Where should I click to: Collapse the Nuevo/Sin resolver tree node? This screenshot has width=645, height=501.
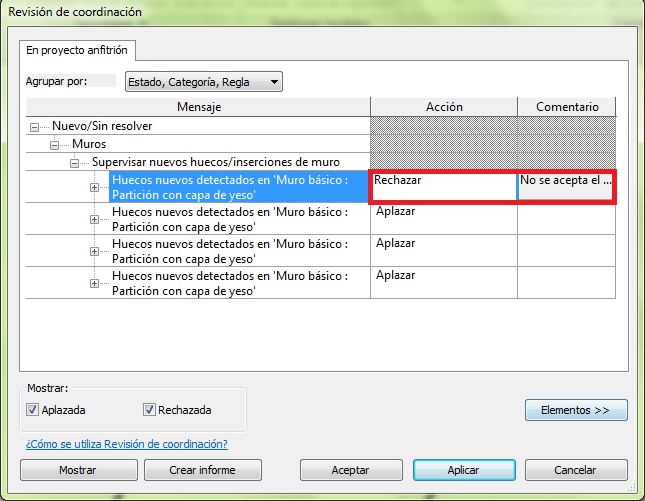[x=37, y=127]
